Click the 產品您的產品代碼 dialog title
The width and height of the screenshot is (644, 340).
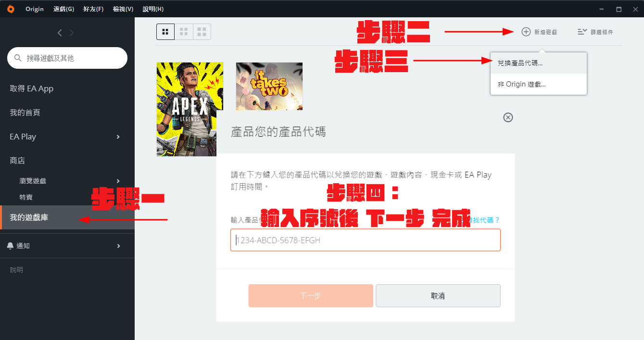coord(278,132)
